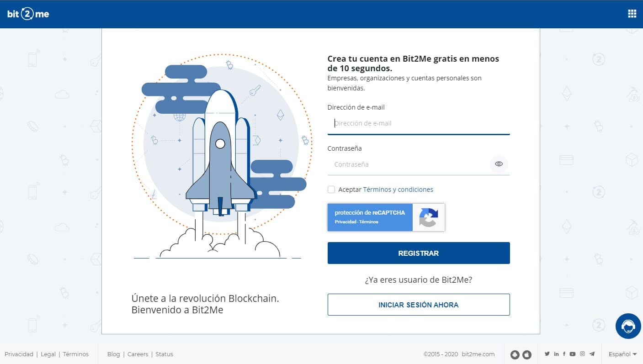The height and width of the screenshot is (364, 643).
Task: Open reCAPTCHA Términos link
Action: (369, 222)
